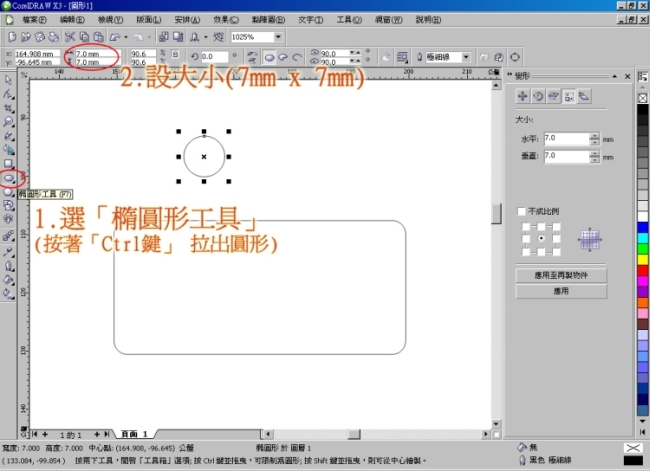650x471 pixels.
Task: Click the 應用至再製物件 button
Action: [x=561, y=275]
